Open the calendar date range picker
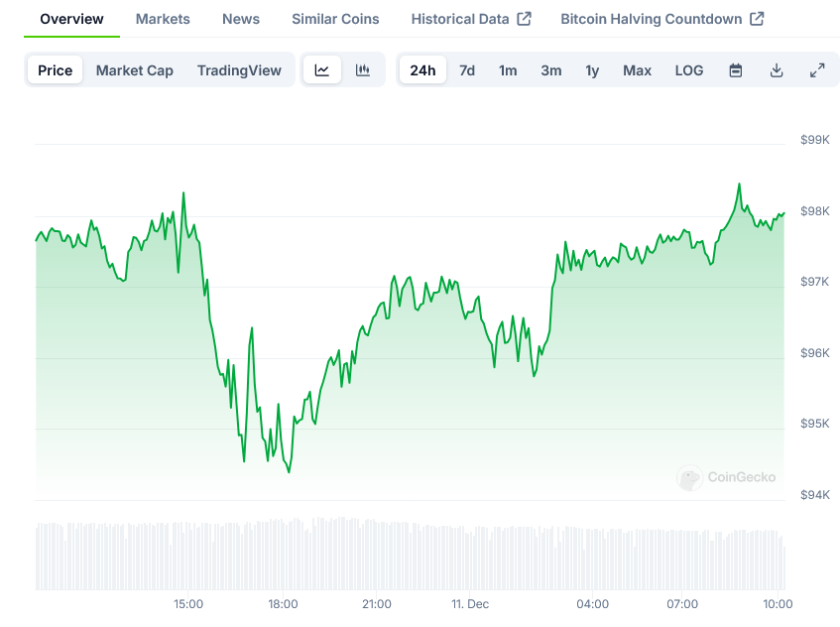Screen dimensions: 840x627 (736, 70)
